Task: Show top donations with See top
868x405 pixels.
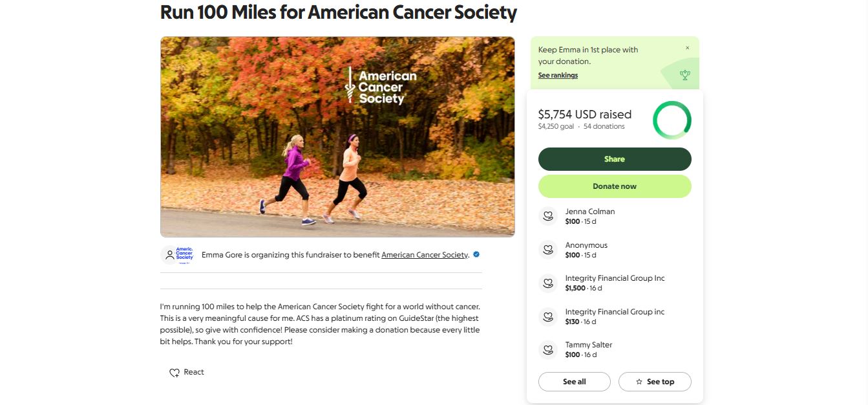Action: click(655, 382)
